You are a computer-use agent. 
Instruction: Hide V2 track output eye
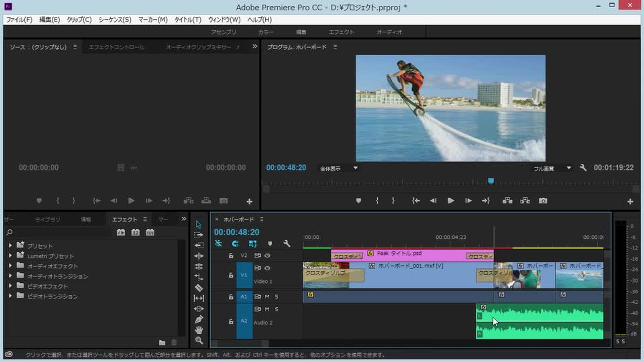(x=267, y=255)
